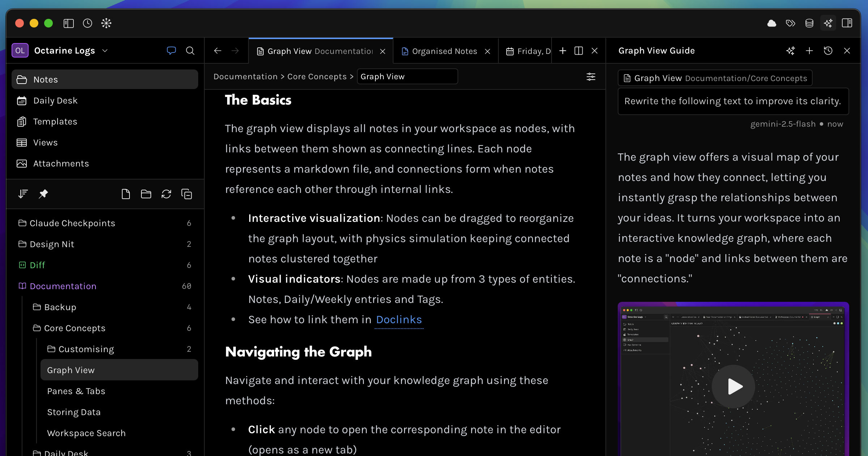Expand the Octarine Logs workspace switcher

click(105, 51)
